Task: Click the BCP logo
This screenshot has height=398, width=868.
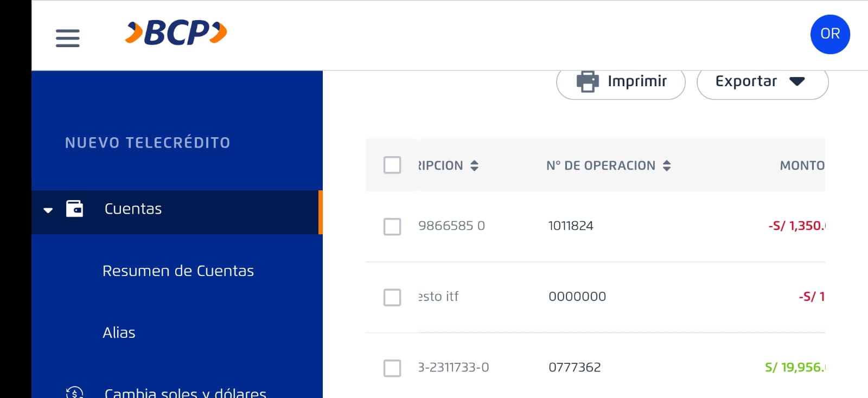Action: pos(176,33)
